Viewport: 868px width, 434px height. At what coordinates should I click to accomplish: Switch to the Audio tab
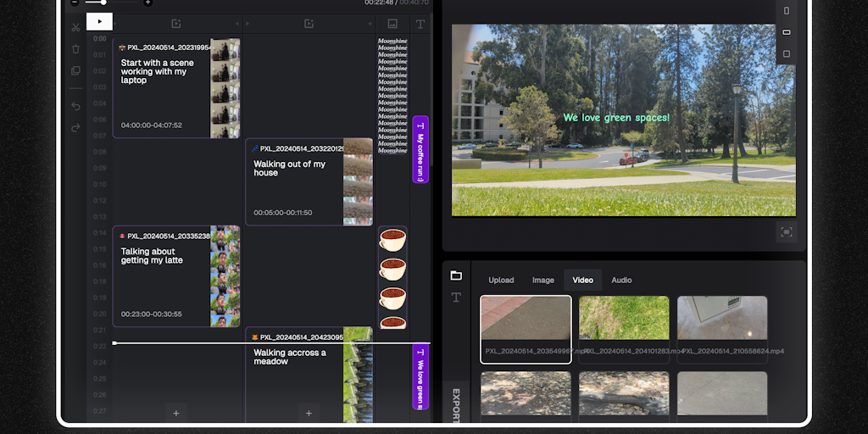[621, 280]
